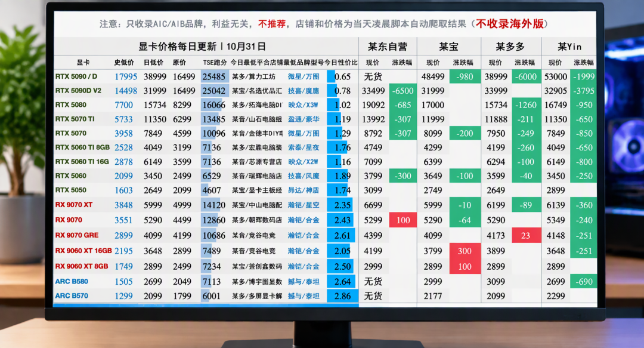The image size is (644, 348).
Task: Select the RX 9060 XT 8GB row label
Action: coord(82,266)
